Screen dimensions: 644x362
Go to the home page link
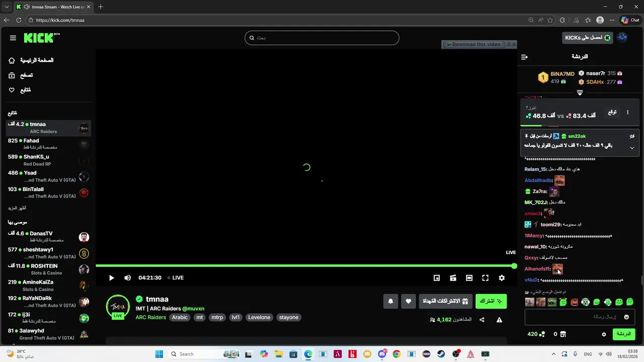click(x=31, y=60)
